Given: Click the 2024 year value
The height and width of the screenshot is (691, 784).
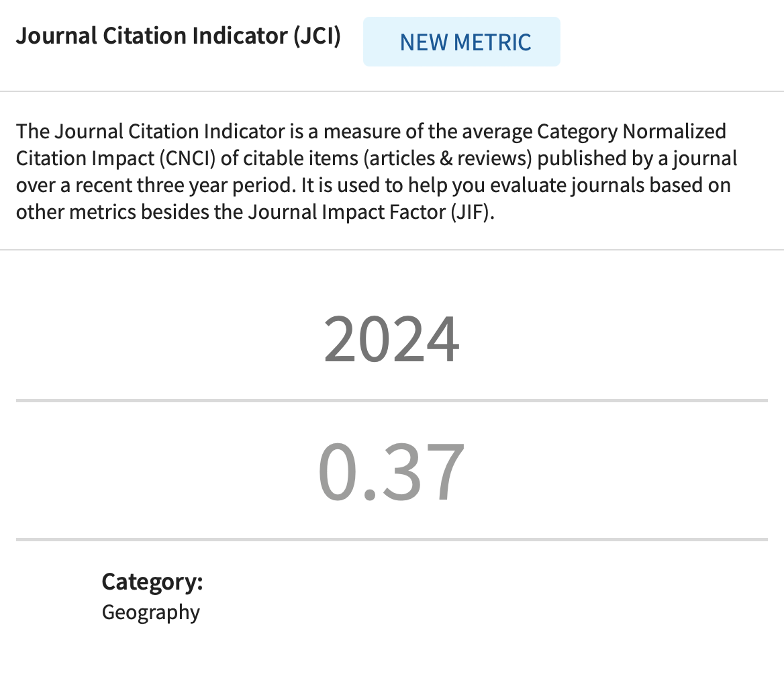Looking at the screenshot, I should [x=391, y=339].
